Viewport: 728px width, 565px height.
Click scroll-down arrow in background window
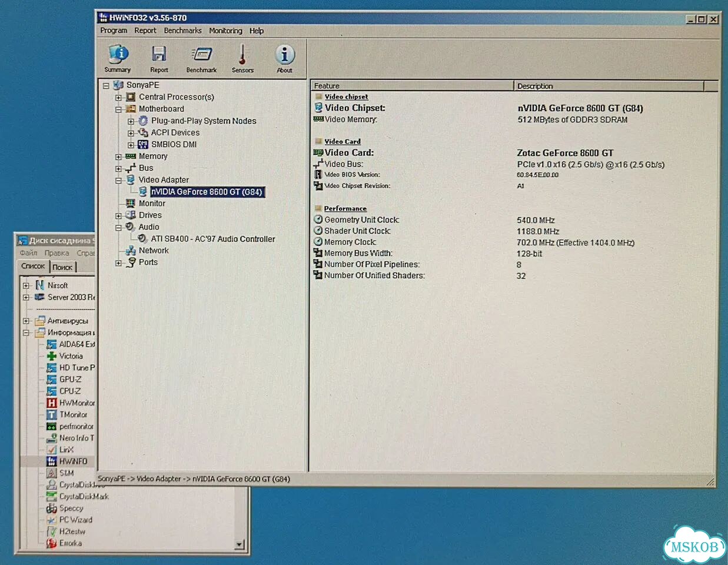pyautogui.click(x=240, y=544)
